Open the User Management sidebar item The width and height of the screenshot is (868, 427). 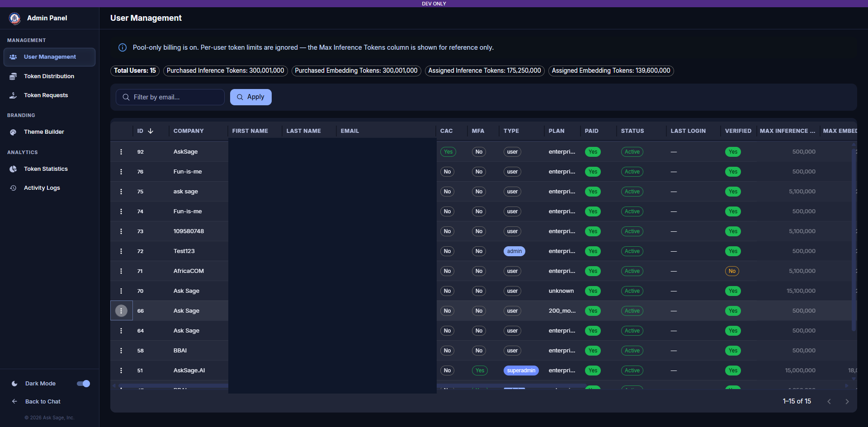click(49, 57)
